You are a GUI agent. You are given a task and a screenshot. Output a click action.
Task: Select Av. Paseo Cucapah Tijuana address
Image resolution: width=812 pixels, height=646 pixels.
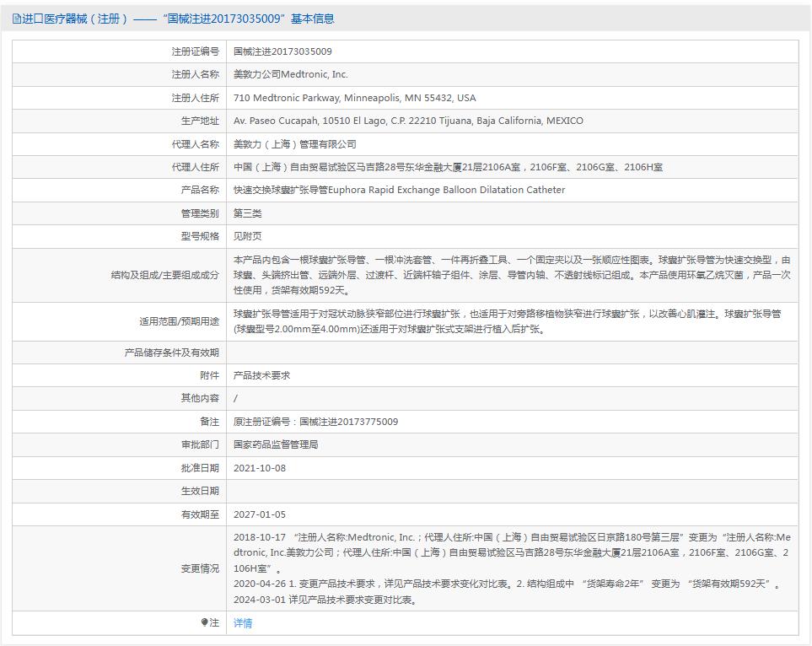(408, 121)
